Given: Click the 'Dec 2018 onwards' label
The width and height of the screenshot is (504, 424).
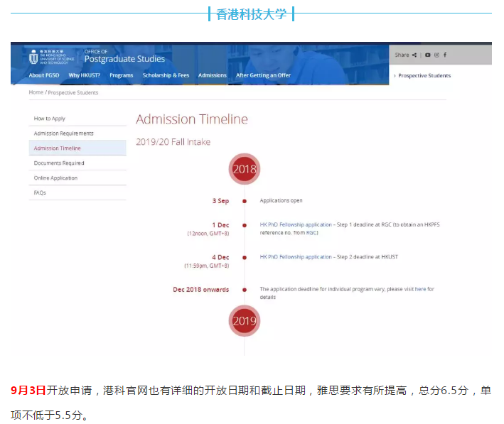Looking at the screenshot, I should [201, 289].
